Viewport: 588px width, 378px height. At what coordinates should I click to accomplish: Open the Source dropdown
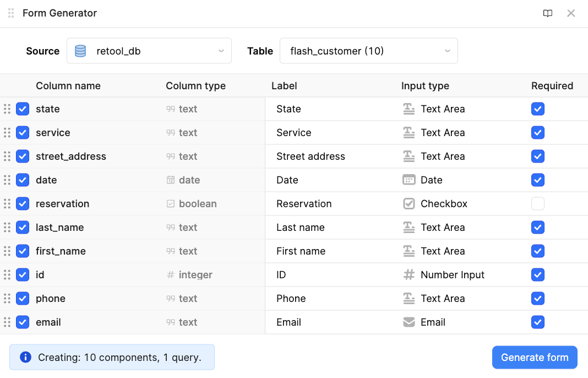point(149,51)
